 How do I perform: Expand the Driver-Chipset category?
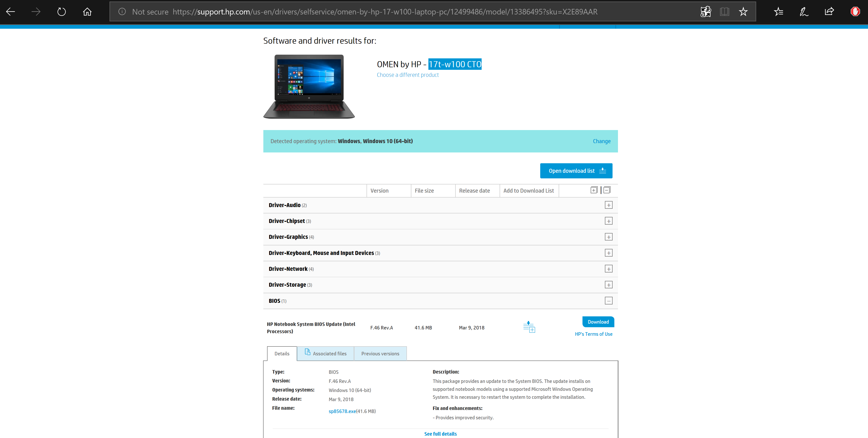(x=609, y=221)
